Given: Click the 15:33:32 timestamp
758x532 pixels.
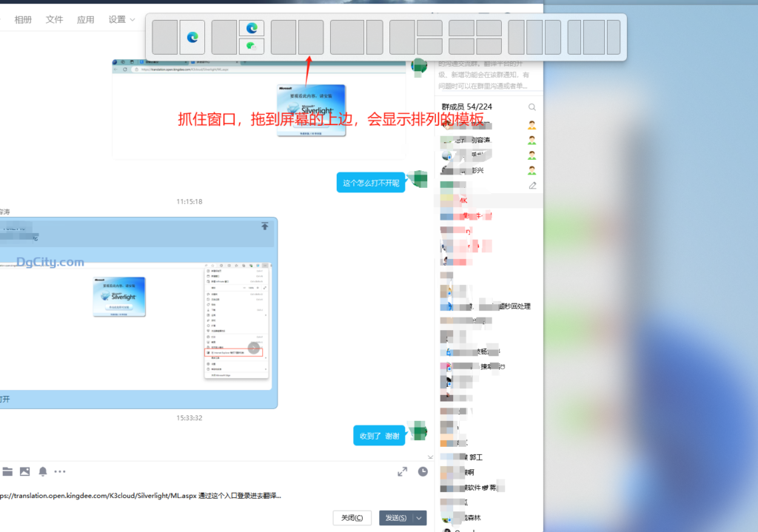Looking at the screenshot, I should pos(189,418).
